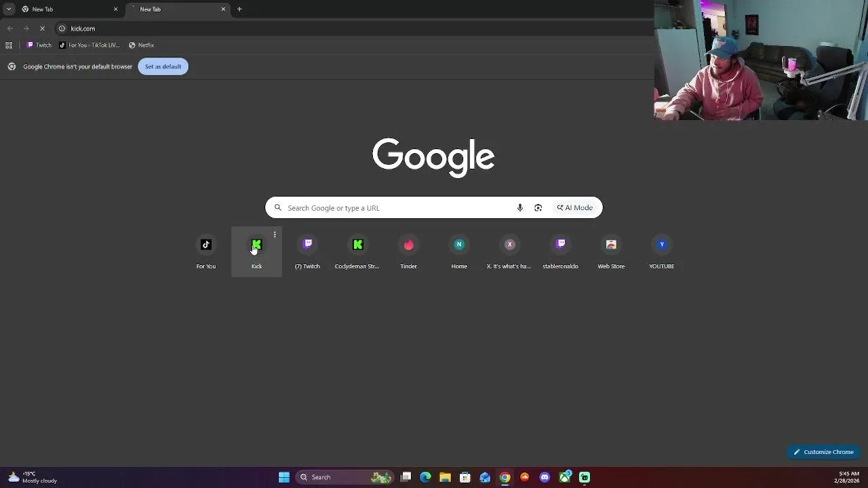Open the apps grid in bookmarks bar
This screenshot has height=488, width=868.
(9, 45)
